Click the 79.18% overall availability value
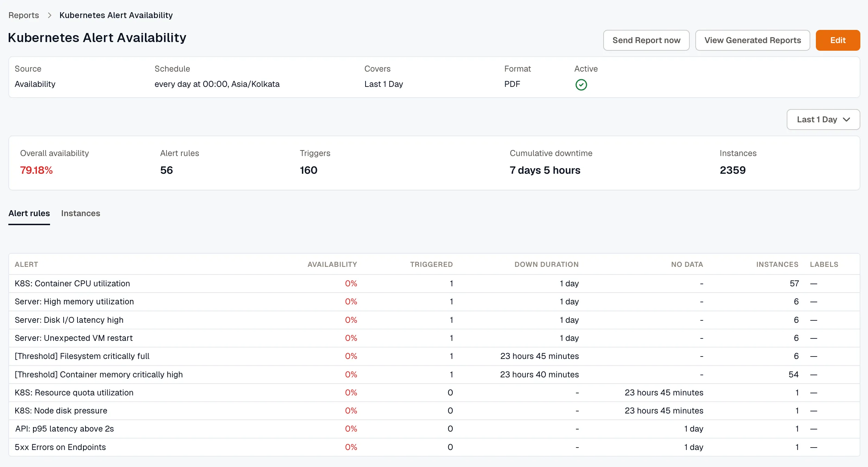Image resolution: width=868 pixels, height=467 pixels. [x=36, y=170]
